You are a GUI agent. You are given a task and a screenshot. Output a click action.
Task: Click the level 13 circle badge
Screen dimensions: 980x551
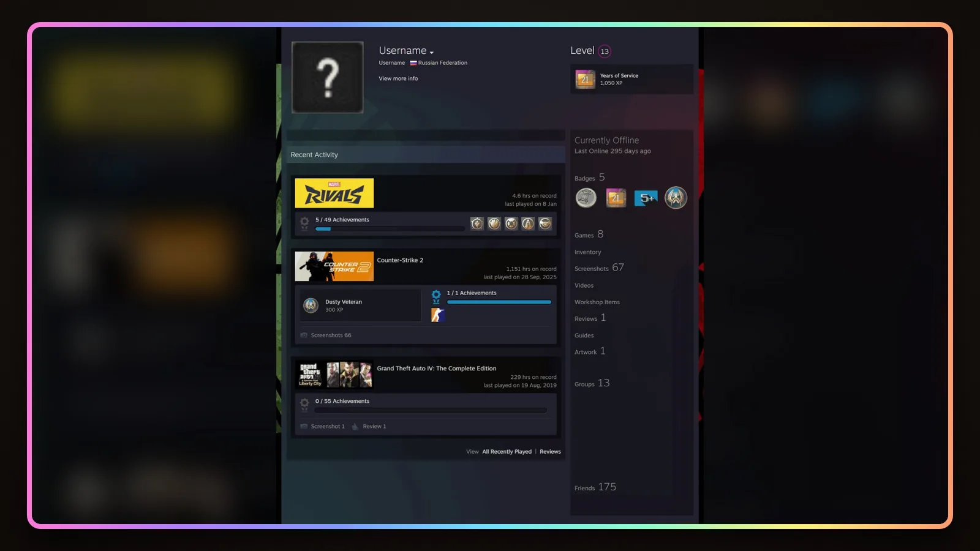point(605,51)
